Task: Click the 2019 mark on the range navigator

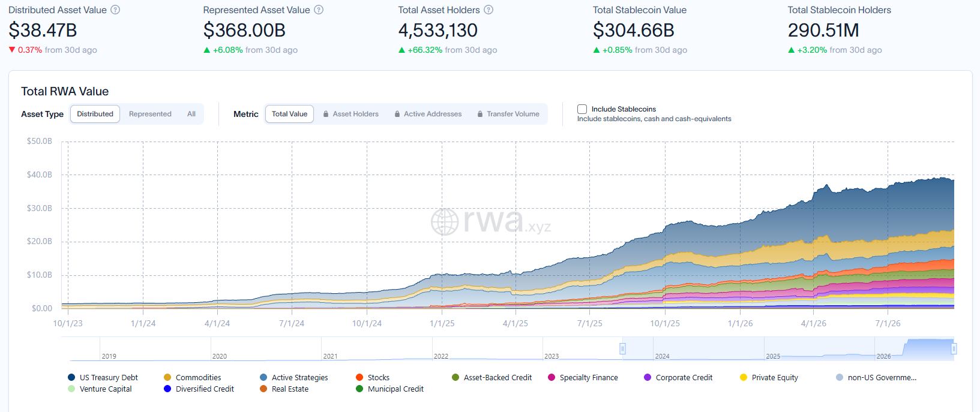Action: coord(109,356)
